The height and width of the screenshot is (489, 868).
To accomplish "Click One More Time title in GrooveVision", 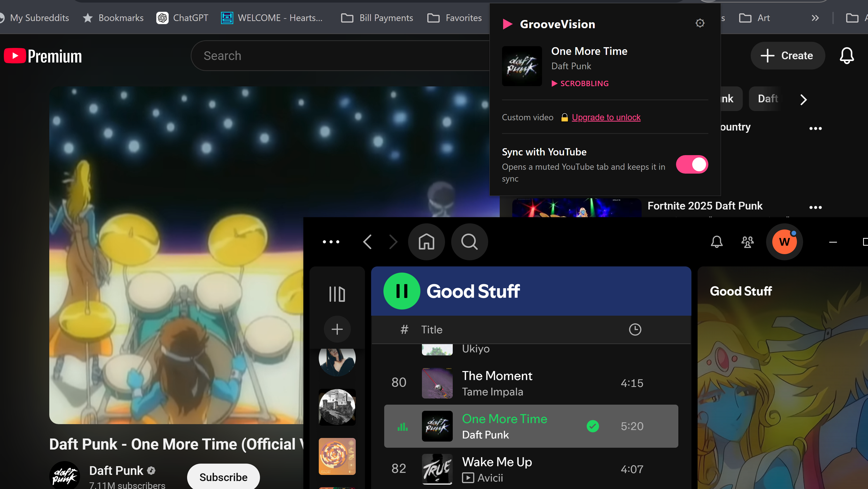I will point(589,51).
